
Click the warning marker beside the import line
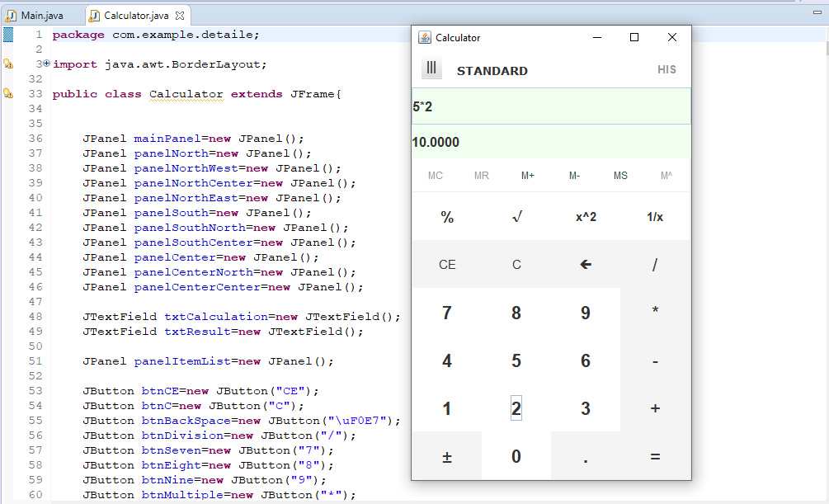(x=8, y=64)
